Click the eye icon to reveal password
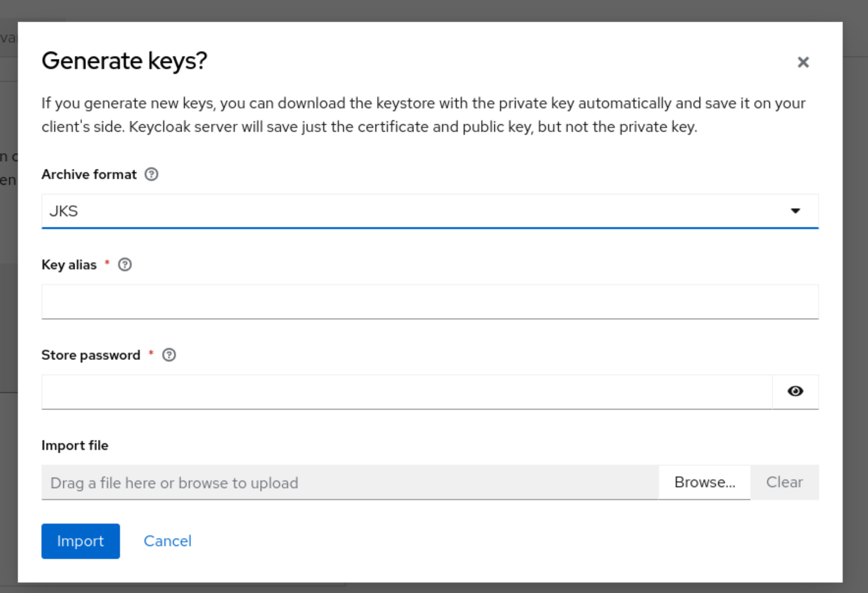The height and width of the screenshot is (593, 868). click(x=796, y=391)
